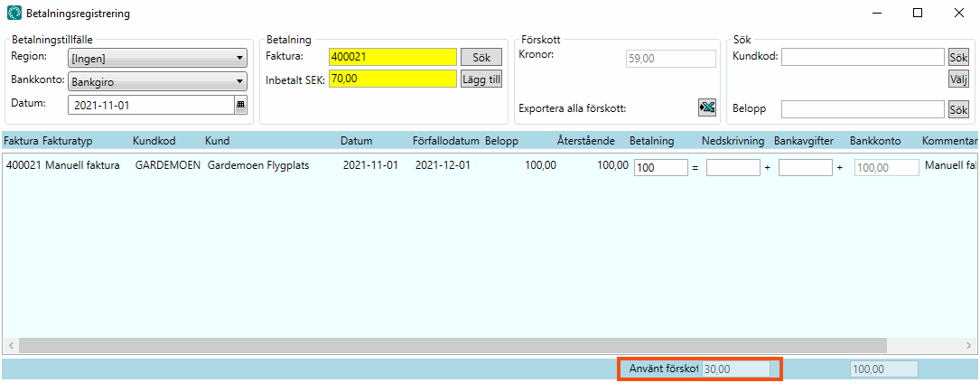Click the Lägg till button
This screenshot has width=980, height=392.
tap(481, 79)
